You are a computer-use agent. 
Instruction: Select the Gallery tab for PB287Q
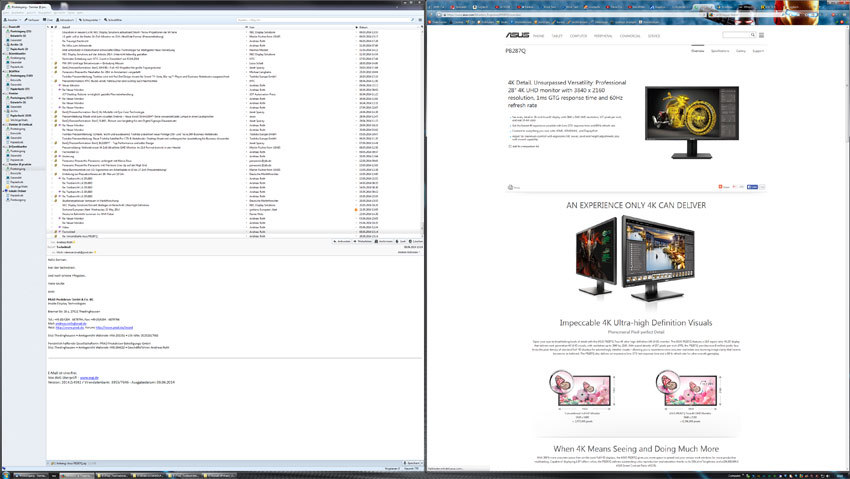[740, 51]
